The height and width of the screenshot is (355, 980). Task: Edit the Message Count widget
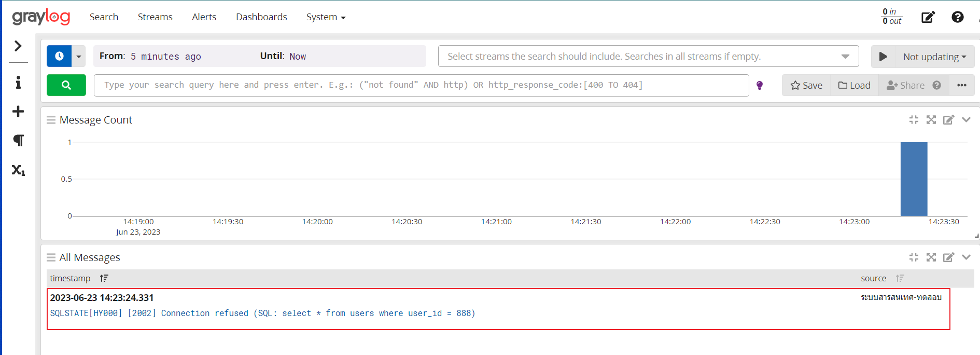coord(948,120)
